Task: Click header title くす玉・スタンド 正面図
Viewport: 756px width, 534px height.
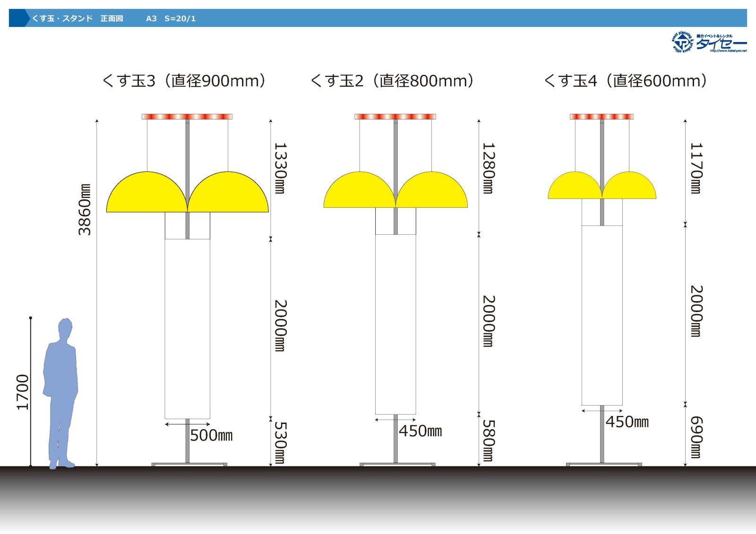Action: (77, 18)
